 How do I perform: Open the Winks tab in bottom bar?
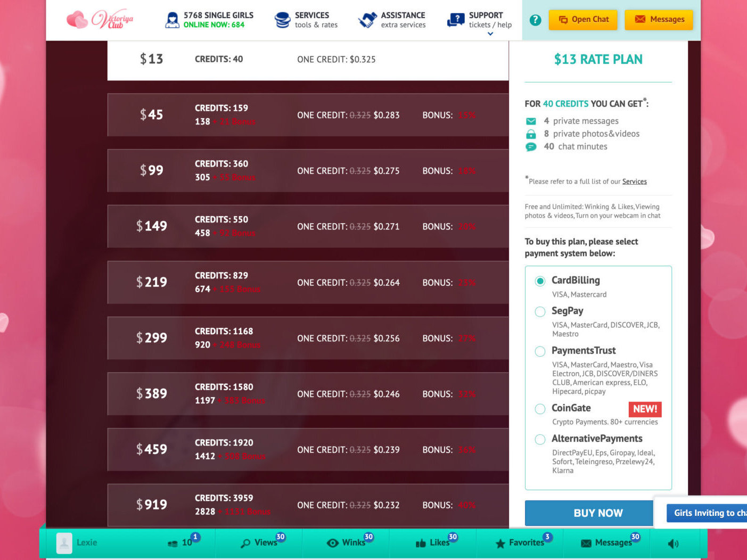(x=347, y=543)
